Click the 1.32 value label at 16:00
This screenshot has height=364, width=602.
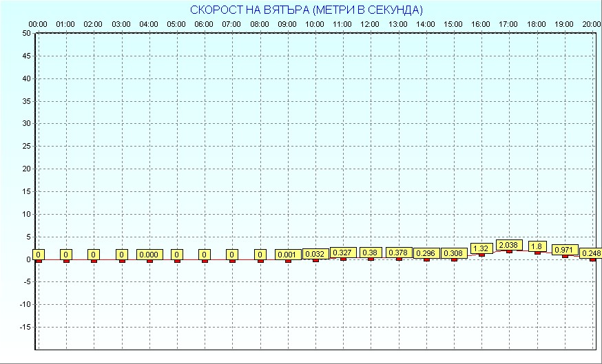(x=481, y=248)
